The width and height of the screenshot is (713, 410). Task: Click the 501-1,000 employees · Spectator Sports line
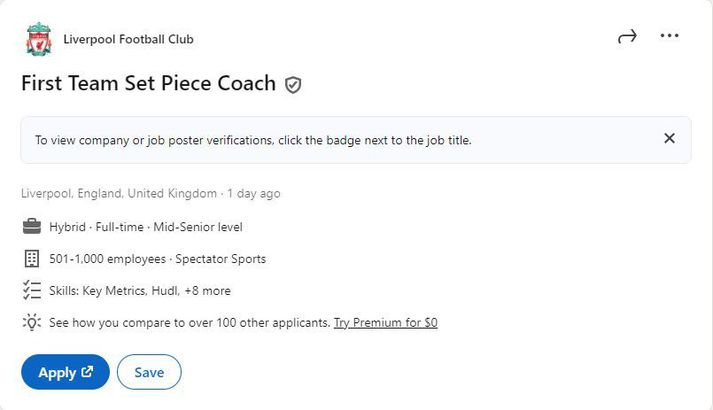click(157, 259)
